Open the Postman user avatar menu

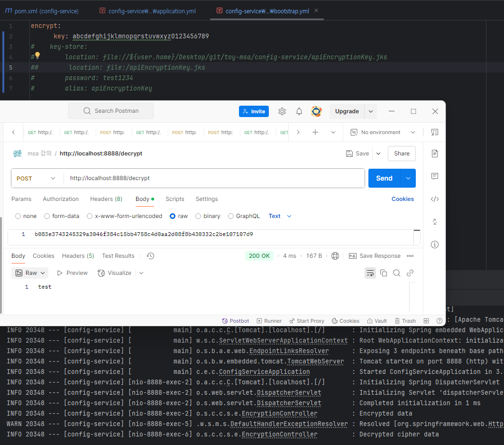point(316,111)
